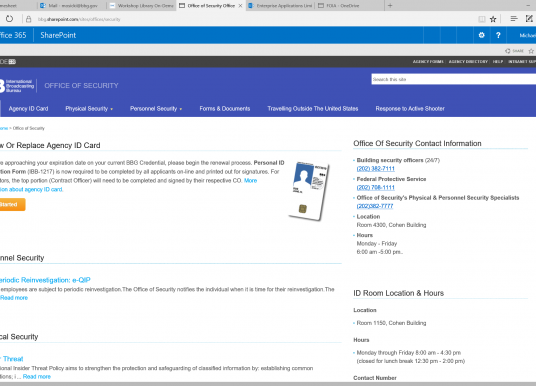Click the lock icon in address bar
The height and width of the screenshot is (386, 536).
(28, 19)
